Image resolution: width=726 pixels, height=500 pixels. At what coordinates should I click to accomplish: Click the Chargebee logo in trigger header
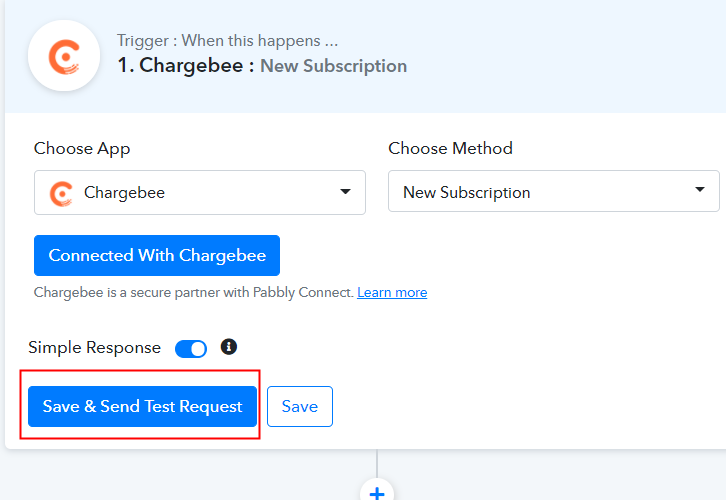[64, 56]
